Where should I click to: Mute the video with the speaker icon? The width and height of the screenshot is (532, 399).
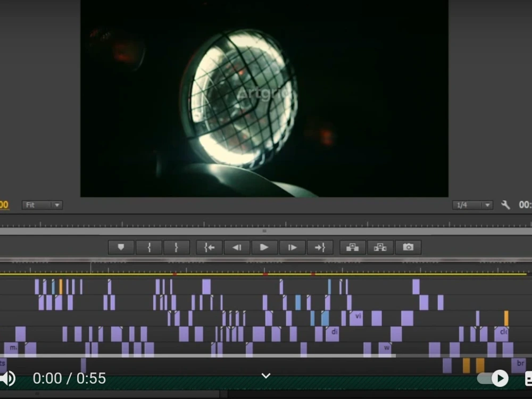click(8, 378)
